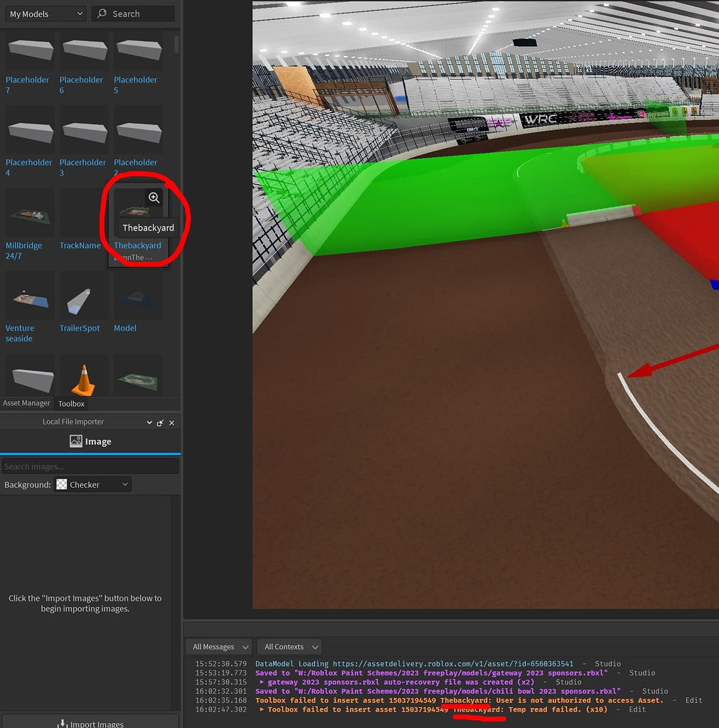
Task: Click the magnifier preview icon on Thebackyard
Action: (154, 198)
